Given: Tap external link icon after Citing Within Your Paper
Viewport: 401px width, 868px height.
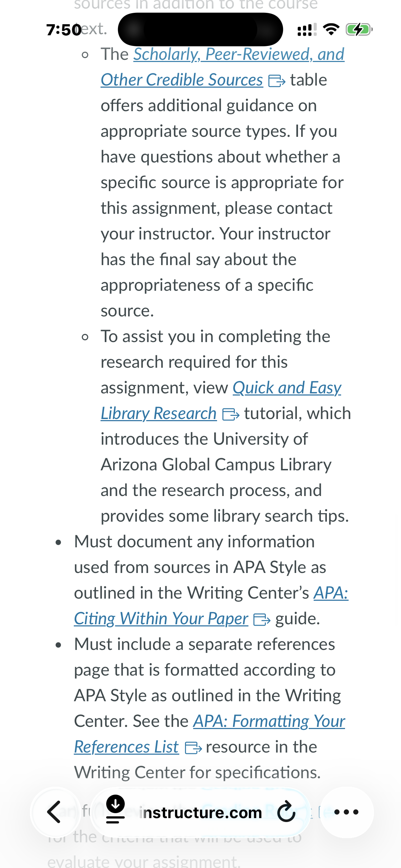Looking at the screenshot, I should pos(262,620).
